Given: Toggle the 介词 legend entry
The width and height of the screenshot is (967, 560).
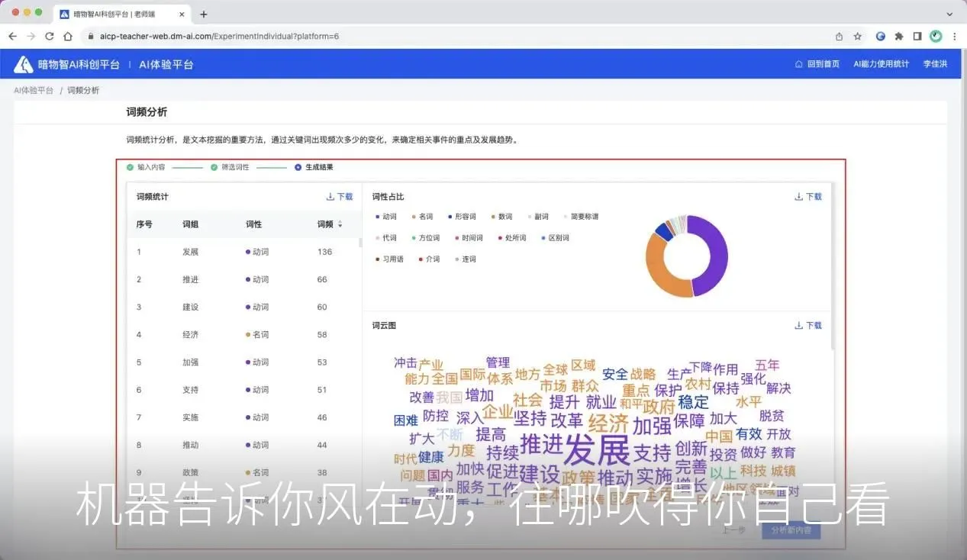Looking at the screenshot, I should pos(429,259).
